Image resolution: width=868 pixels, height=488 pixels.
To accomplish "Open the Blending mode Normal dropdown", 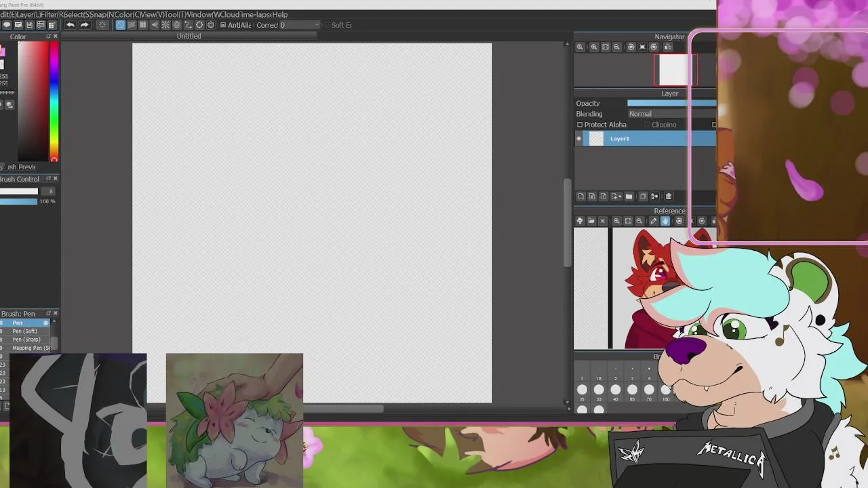I will pyautogui.click(x=671, y=114).
